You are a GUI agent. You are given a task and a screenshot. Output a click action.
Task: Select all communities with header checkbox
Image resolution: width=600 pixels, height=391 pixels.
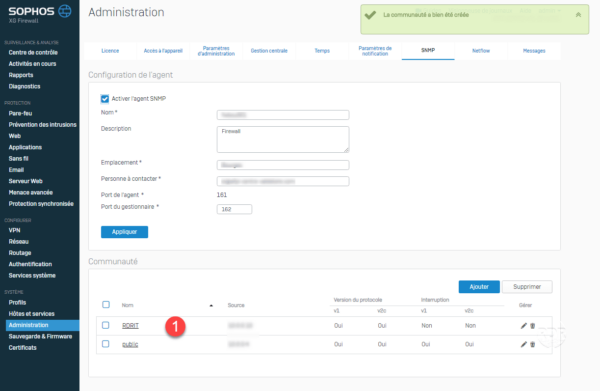pyautogui.click(x=106, y=305)
